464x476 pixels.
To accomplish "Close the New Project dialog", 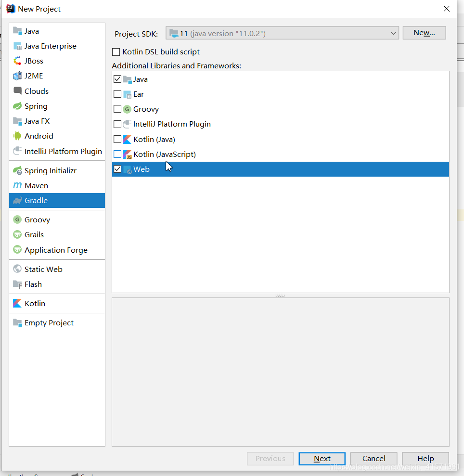I will pos(446,9).
